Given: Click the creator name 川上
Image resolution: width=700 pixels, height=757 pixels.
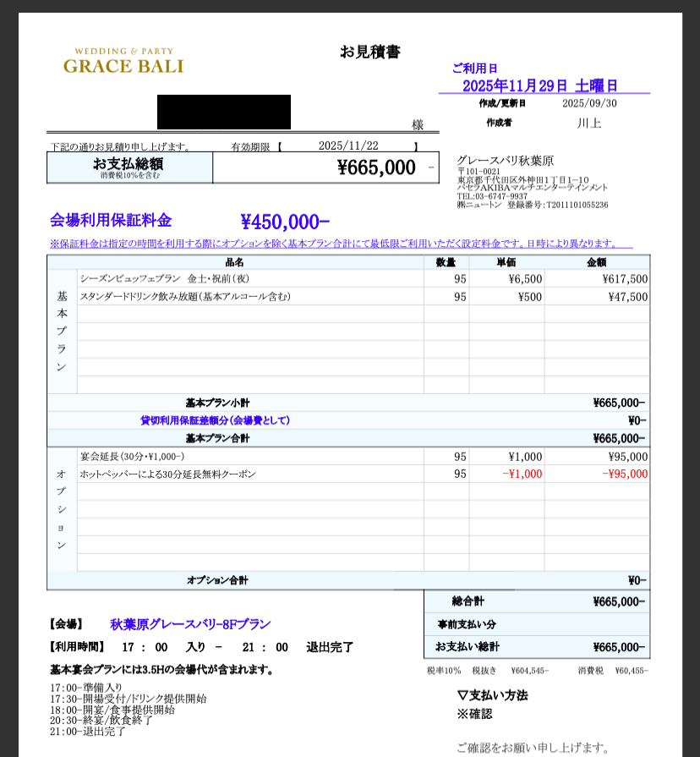Looking at the screenshot, I should pos(588,123).
